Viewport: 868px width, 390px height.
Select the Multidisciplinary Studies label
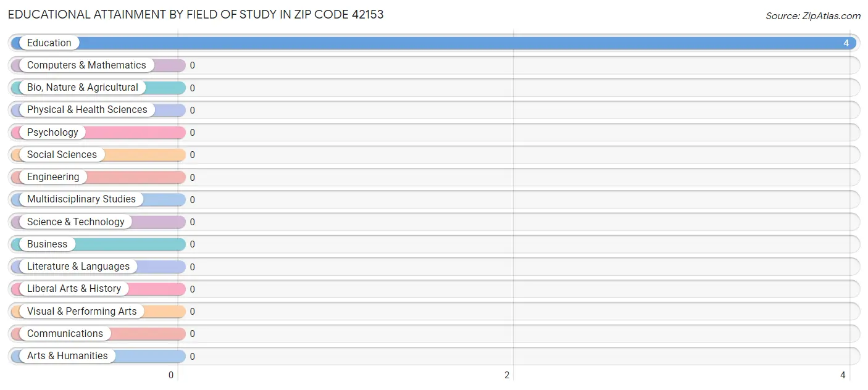click(x=81, y=199)
